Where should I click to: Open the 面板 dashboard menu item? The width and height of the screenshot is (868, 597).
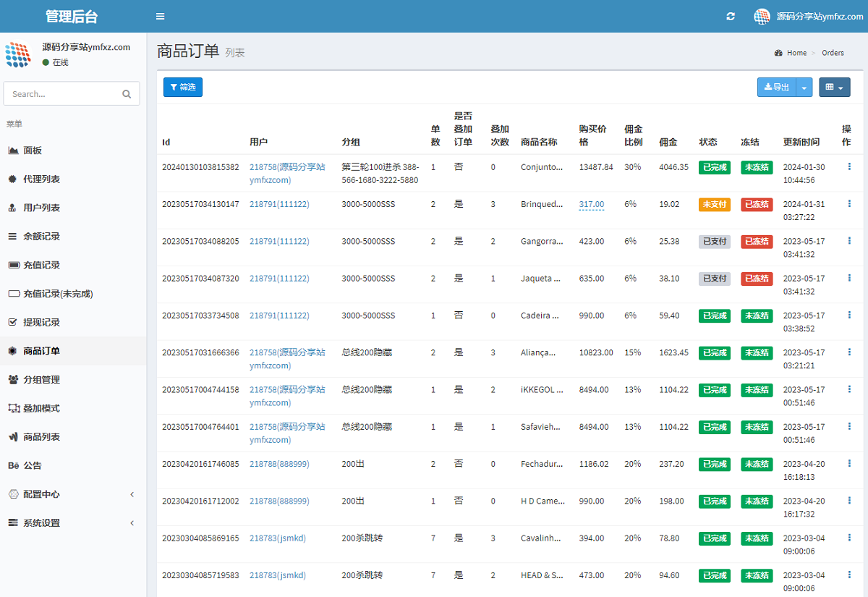click(x=33, y=151)
